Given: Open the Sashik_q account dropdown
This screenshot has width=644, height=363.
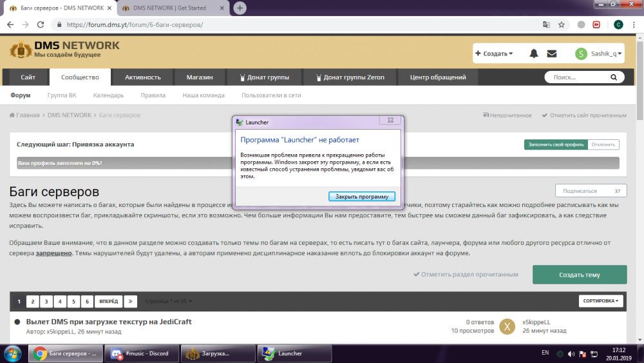Looking at the screenshot, I should click(x=599, y=54).
